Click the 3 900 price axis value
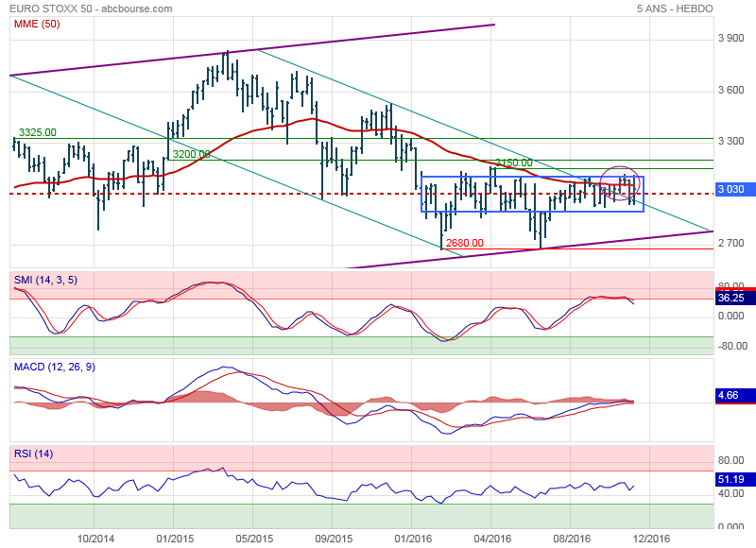Image resolution: width=756 pixels, height=548 pixels. pyautogui.click(x=730, y=38)
